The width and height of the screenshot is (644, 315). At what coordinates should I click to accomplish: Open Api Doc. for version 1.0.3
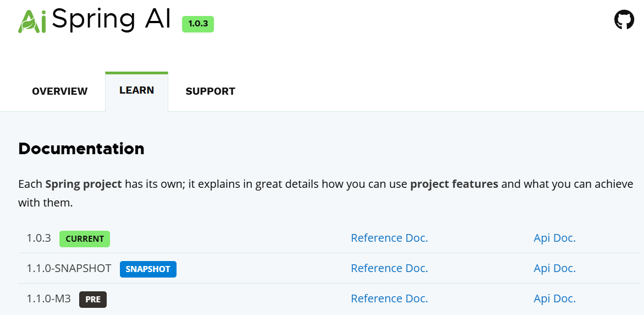[554, 238]
